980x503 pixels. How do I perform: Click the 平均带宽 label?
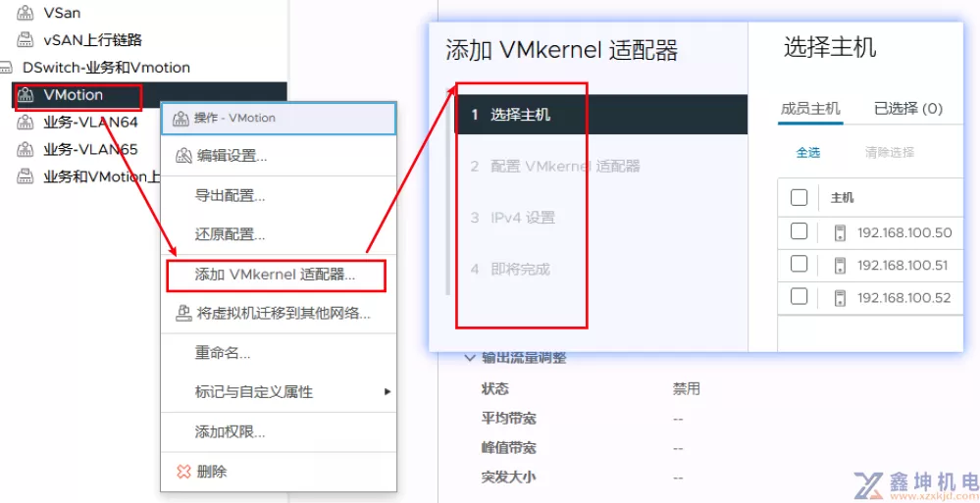[509, 419]
